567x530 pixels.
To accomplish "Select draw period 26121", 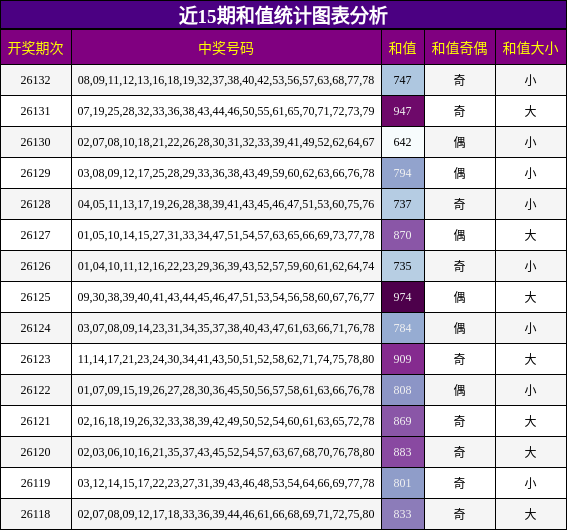I will tap(35, 421).
